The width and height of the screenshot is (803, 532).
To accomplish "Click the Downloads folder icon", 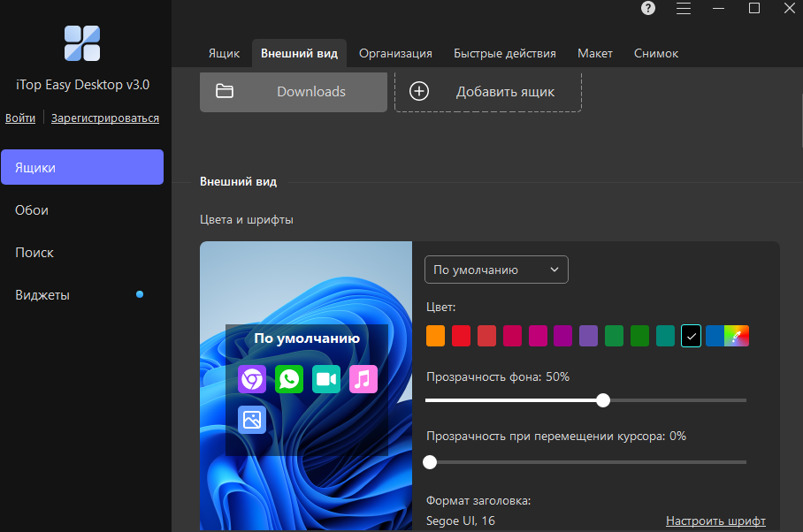I will [225, 91].
